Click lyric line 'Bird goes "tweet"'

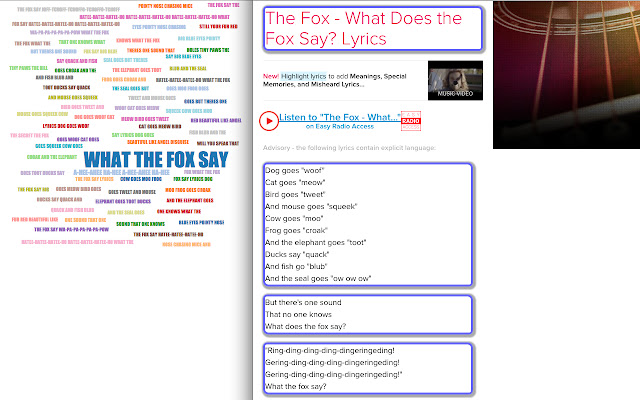click(295, 194)
